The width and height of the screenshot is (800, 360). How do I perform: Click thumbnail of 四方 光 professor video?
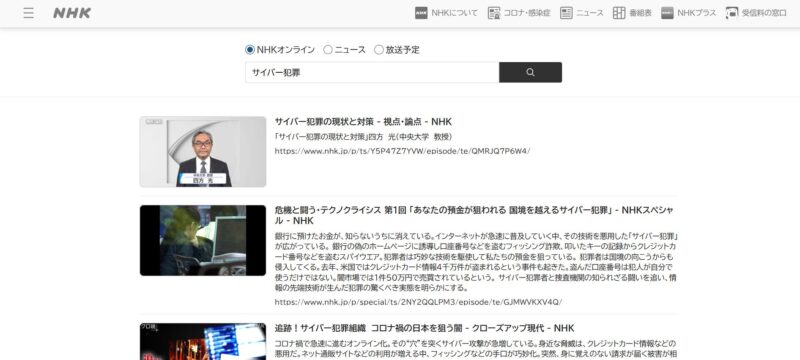click(x=203, y=151)
